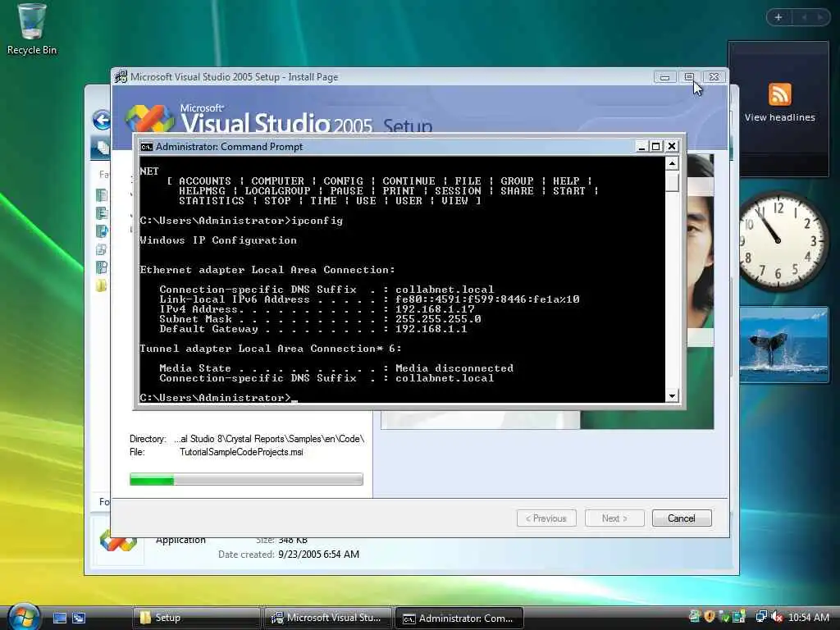The width and height of the screenshot is (840, 630).
Task: Maximize the Command Prompt window
Action: tap(655, 146)
